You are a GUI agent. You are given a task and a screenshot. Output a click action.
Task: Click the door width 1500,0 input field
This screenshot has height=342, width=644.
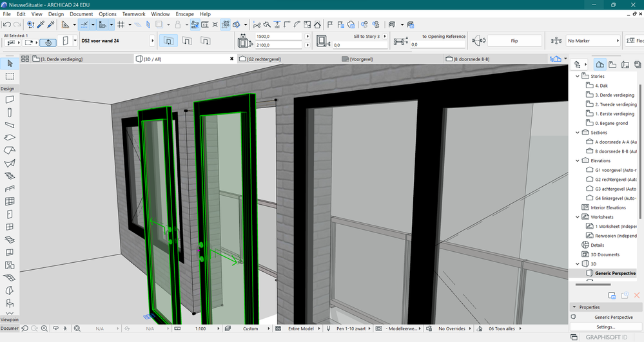278,37
